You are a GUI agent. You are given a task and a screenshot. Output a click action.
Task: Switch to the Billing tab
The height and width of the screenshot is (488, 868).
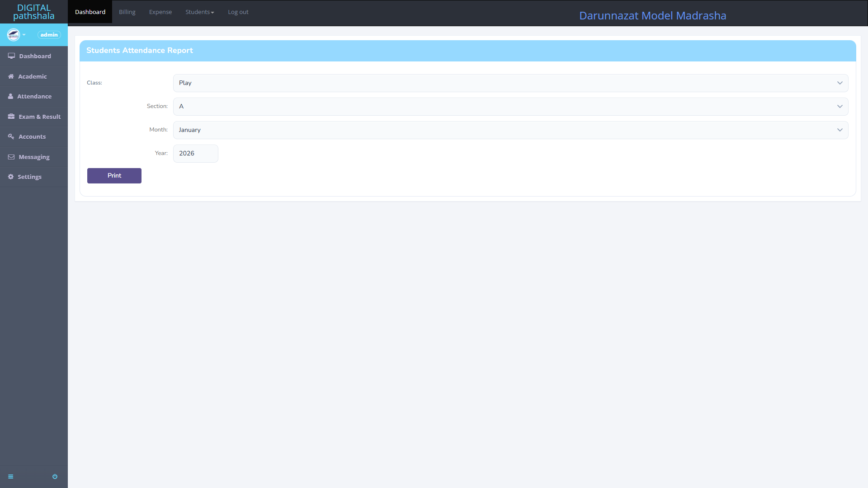[127, 12]
